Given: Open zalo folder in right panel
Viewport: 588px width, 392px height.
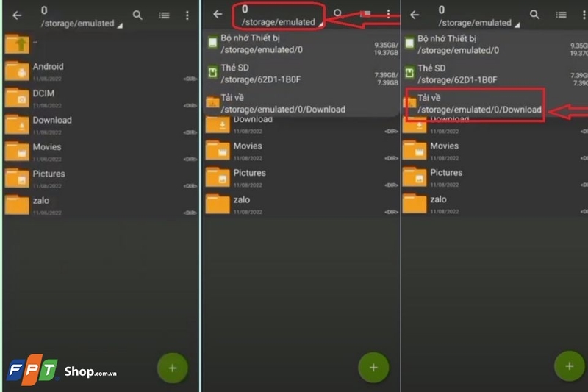Looking at the screenshot, I should [495, 204].
